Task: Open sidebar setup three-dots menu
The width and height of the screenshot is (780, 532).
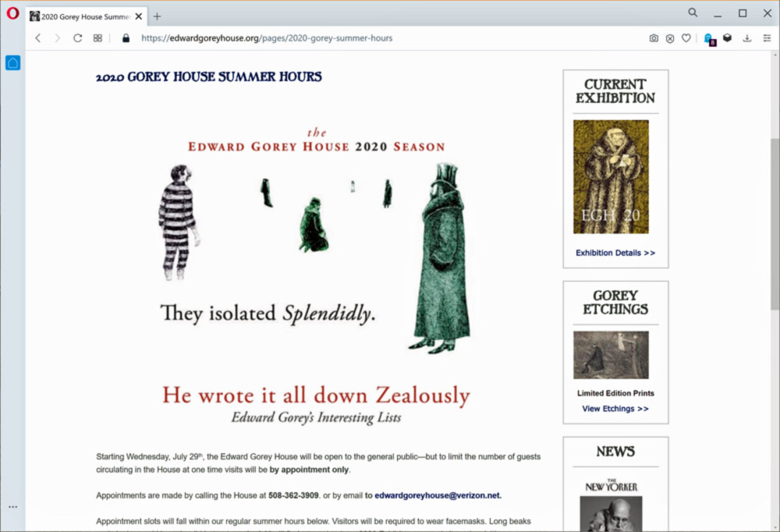Action: [x=12, y=507]
